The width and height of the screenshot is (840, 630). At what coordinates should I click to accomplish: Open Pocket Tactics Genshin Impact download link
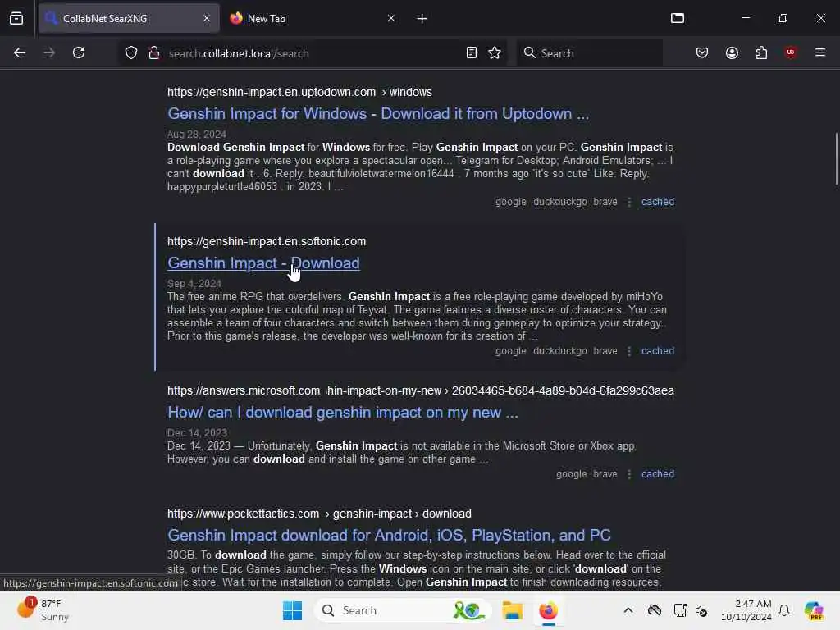(389, 535)
